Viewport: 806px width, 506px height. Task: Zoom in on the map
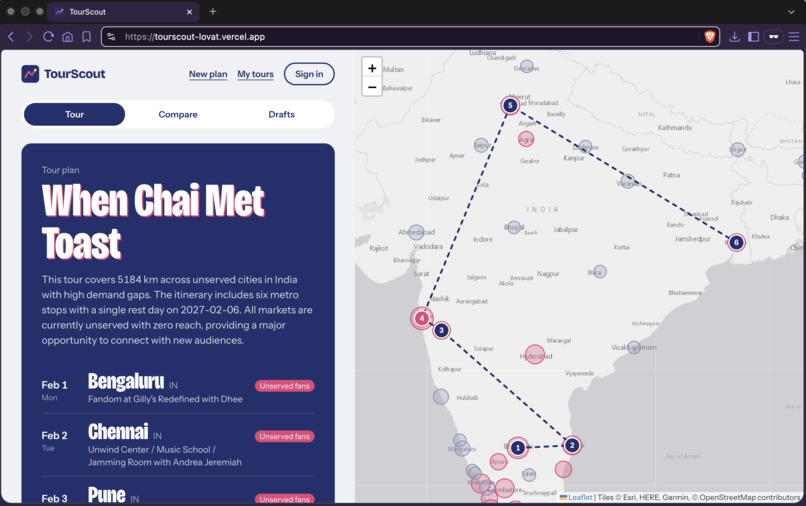click(x=372, y=68)
